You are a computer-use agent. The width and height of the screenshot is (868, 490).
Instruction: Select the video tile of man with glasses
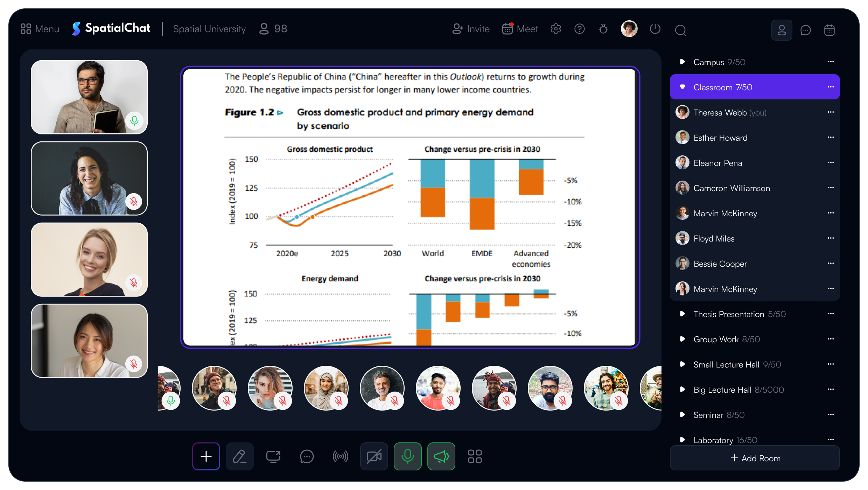pyautogui.click(x=89, y=97)
